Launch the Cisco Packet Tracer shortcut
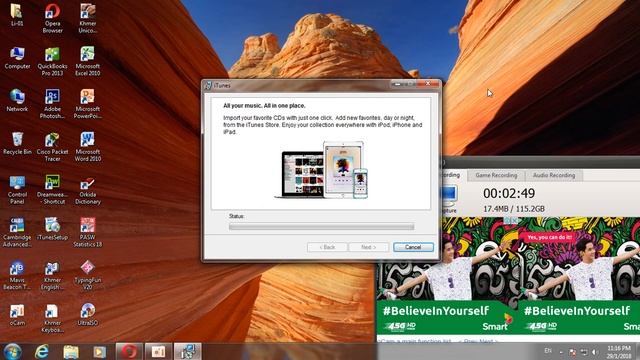640x360 pixels. point(52,147)
